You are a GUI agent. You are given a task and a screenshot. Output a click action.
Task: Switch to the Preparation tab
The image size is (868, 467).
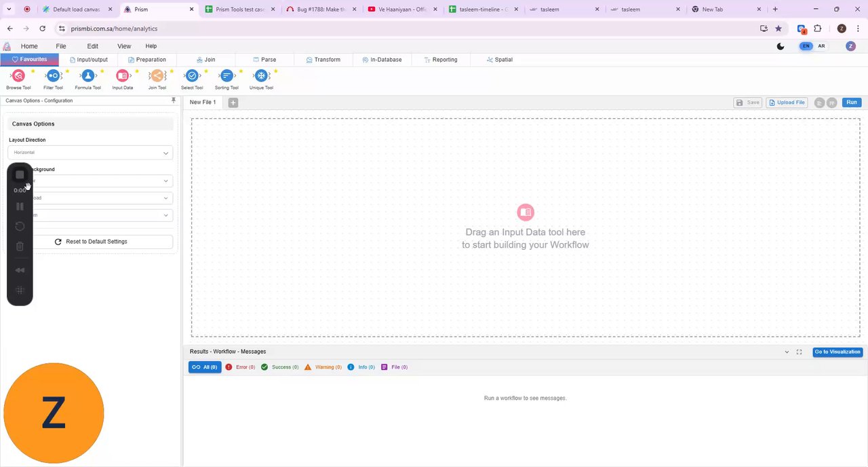(x=147, y=60)
